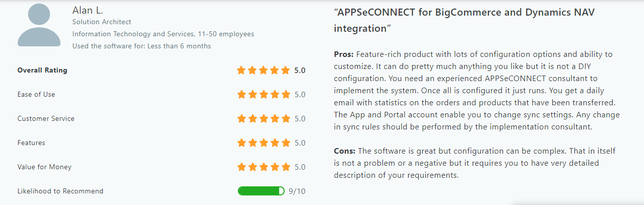Click the Solution Architect job title text

click(102, 22)
